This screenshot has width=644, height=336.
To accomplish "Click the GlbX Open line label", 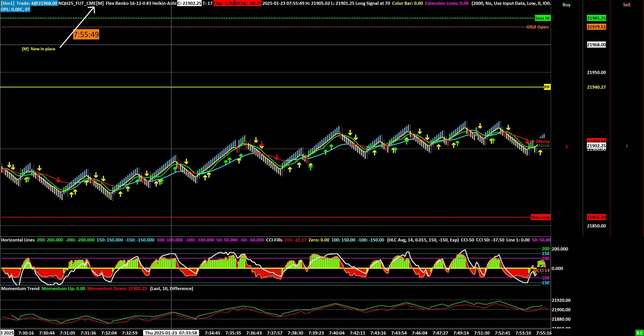I will point(537,27).
